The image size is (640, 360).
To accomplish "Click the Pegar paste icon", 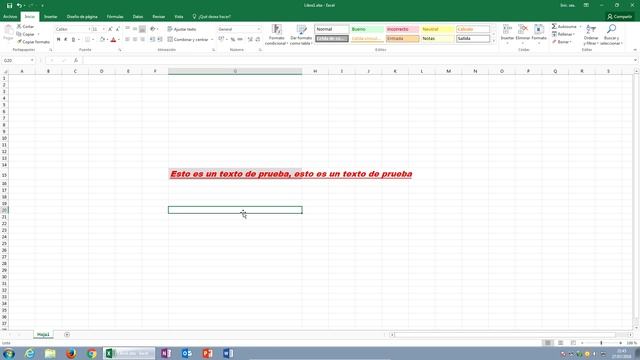I will [8, 32].
